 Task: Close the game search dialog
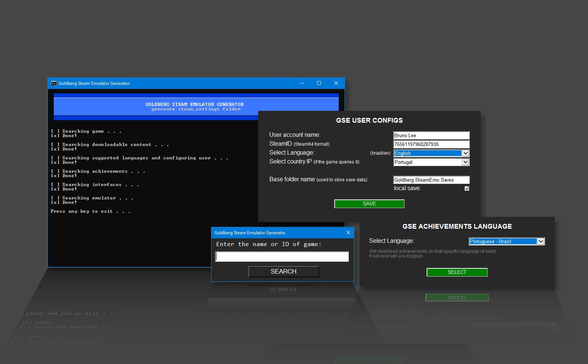click(348, 232)
